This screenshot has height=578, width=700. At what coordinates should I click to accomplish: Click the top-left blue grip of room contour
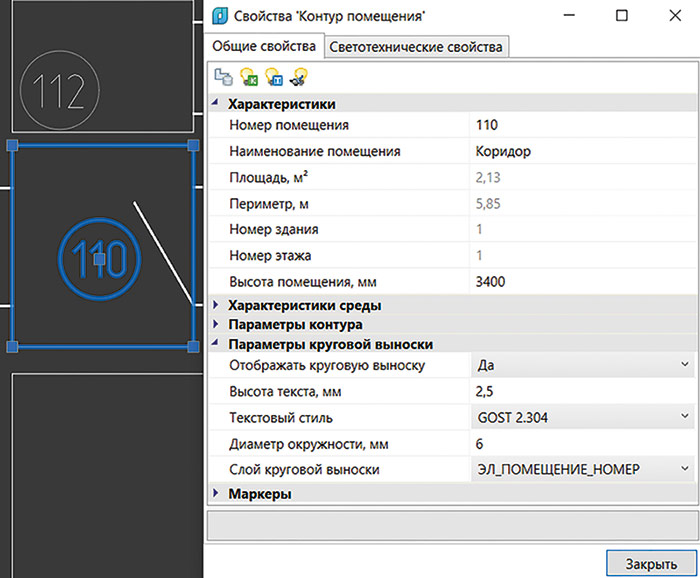[12, 146]
